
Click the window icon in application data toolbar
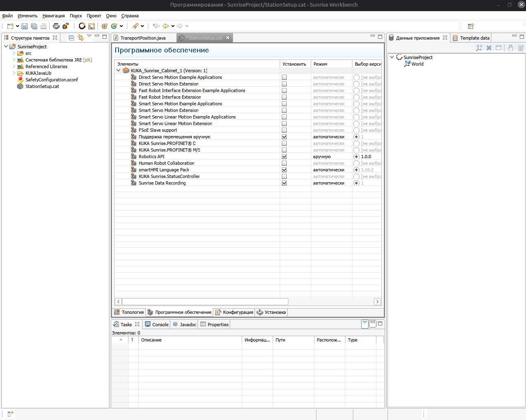(499, 48)
